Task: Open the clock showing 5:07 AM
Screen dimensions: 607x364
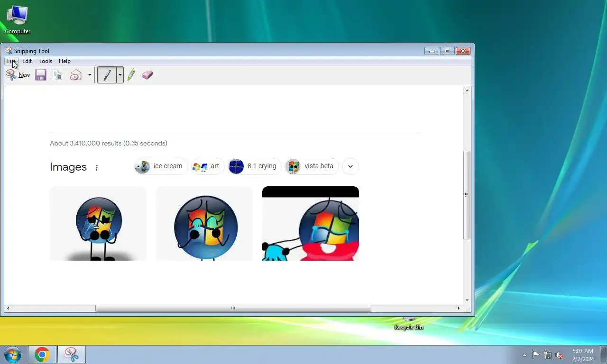Action: pos(583,355)
